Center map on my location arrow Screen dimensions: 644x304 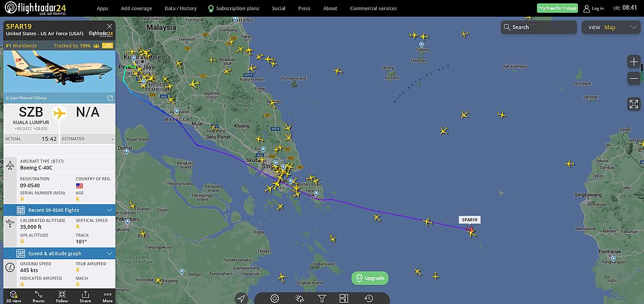241,299
